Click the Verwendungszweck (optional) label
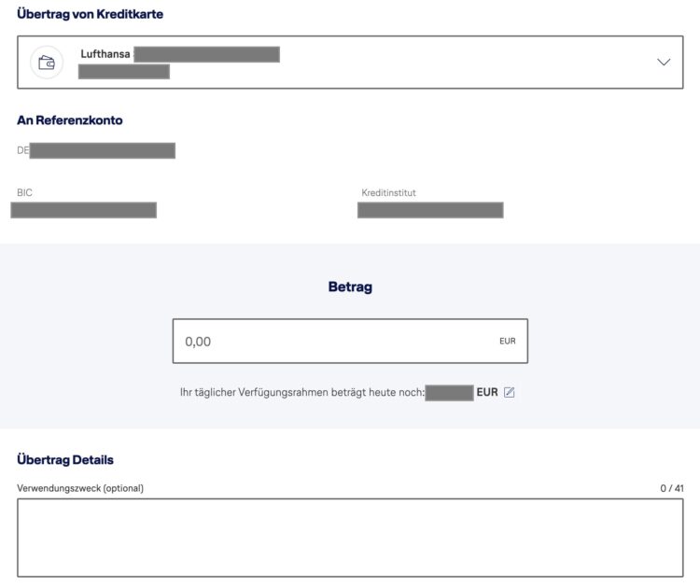This screenshot has width=700, height=588. click(80, 488)
